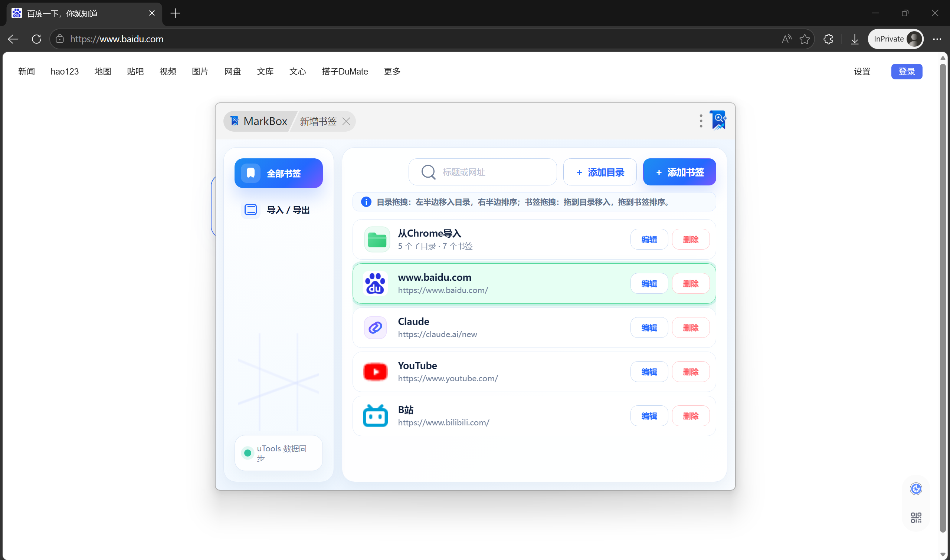Reload the page with the refresh icon
The height and width of the screenshot is (560, 950).
[37, 39]
